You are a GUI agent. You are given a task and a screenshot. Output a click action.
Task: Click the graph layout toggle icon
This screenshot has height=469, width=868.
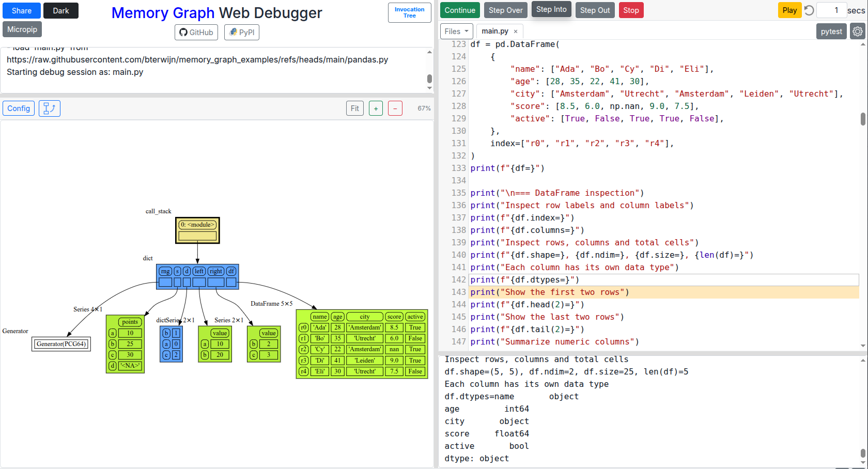[x=50, y=108]
